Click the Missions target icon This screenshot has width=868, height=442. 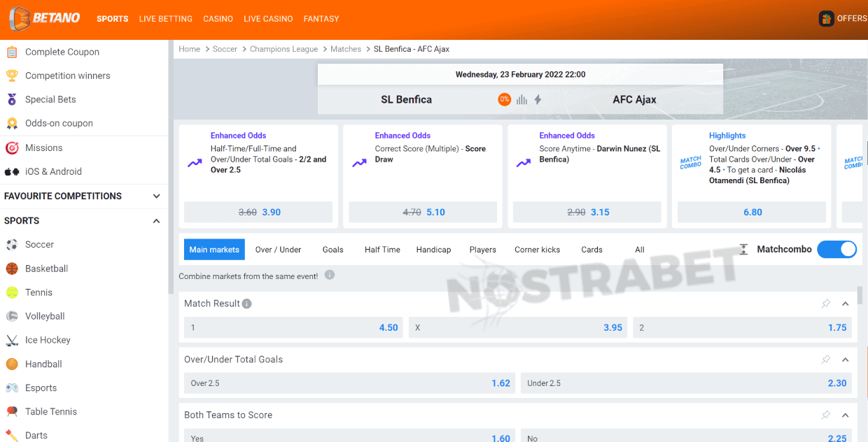point(12,148)
